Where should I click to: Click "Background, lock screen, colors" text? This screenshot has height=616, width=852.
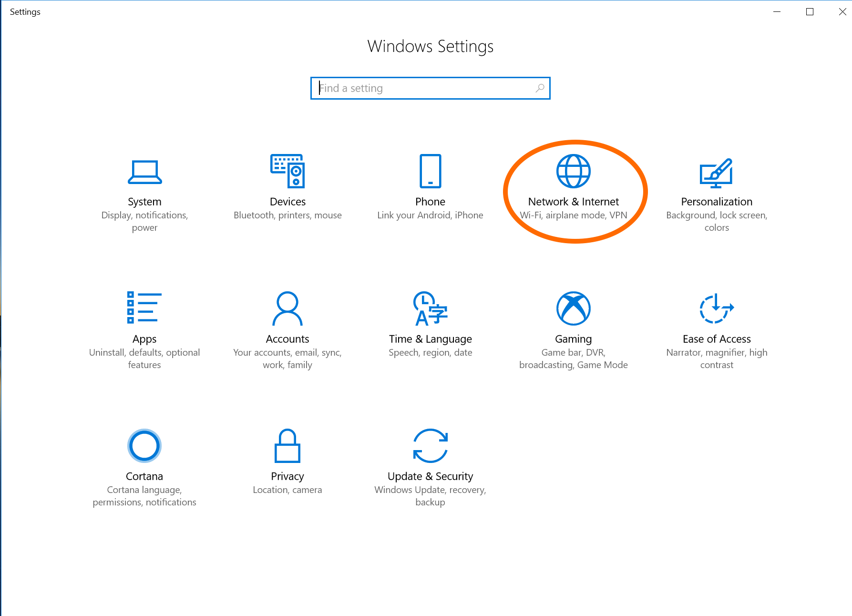[x=717, y=221]
